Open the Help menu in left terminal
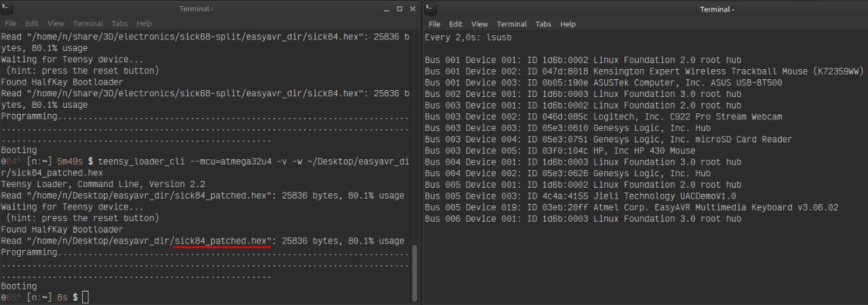This screenshot has height=305, width=868. 144,23
